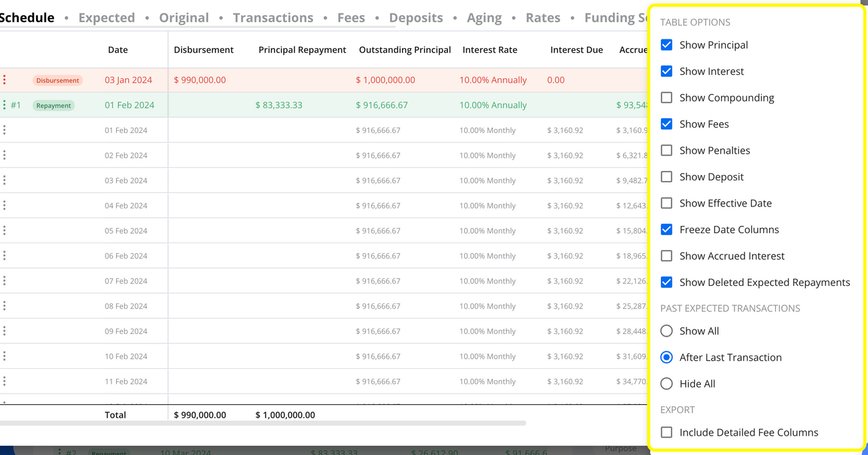
Task: Click the Total $ 1,000,000.00 principal repayment cell
Action: [285, 415]
